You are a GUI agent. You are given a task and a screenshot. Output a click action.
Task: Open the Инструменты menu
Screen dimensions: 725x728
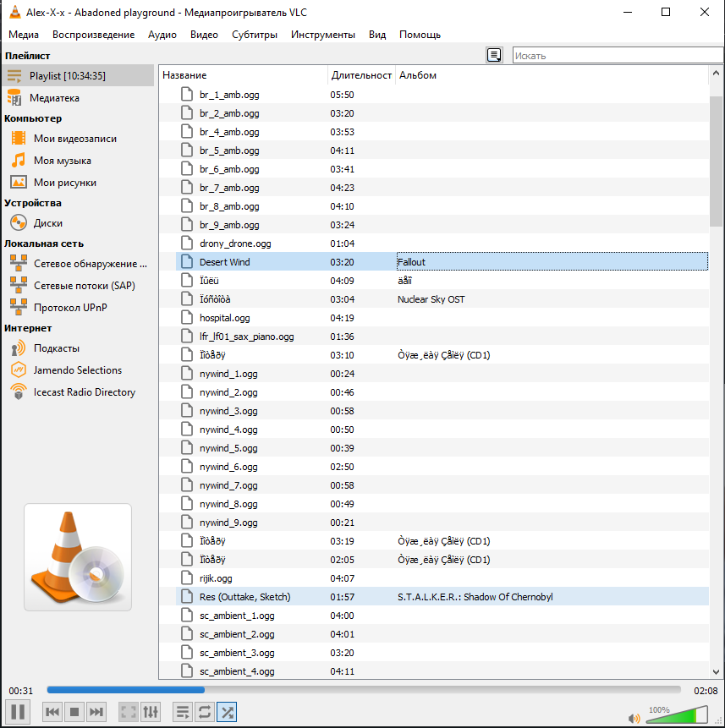coord(323,35)
